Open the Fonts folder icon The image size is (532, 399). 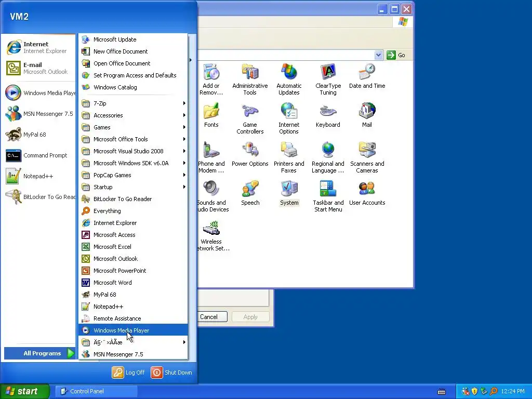pos(211,115)
